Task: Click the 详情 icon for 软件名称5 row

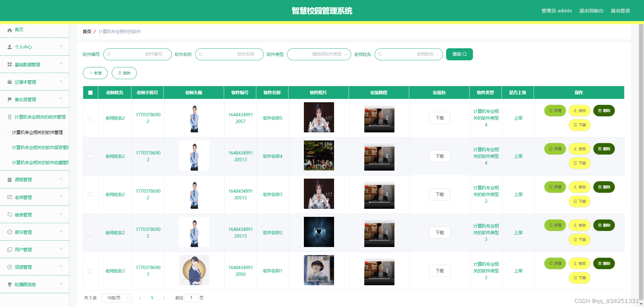Action: [x=550, y=111]
